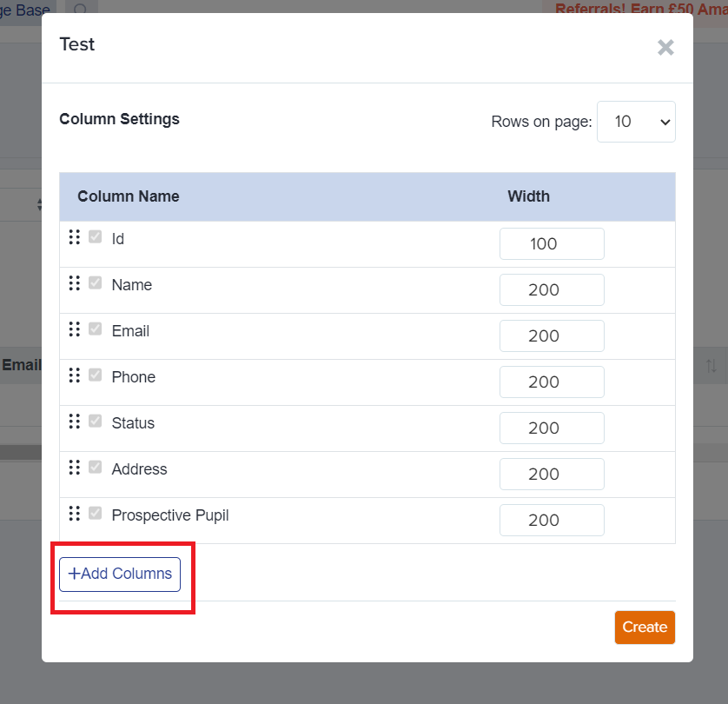Uncheck the Name column checkbox
728x704 pixels.
point(96,282)
